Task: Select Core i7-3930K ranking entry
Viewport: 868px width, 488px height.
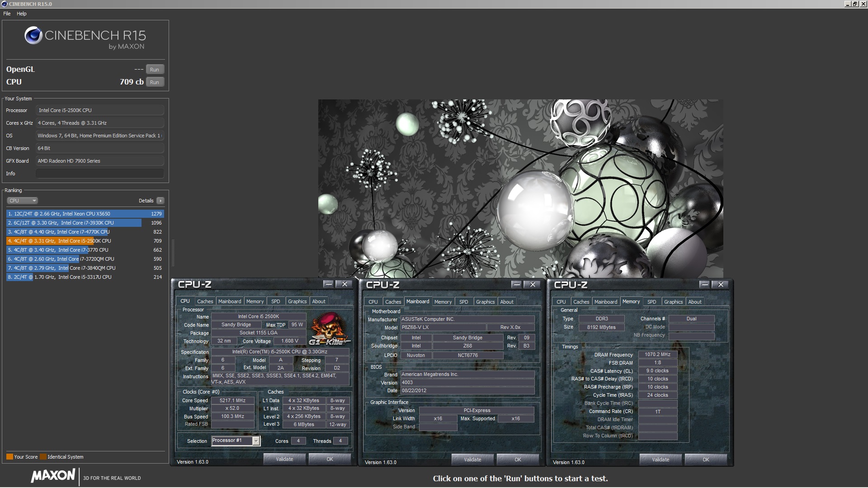Action: (x=85, y=223)
